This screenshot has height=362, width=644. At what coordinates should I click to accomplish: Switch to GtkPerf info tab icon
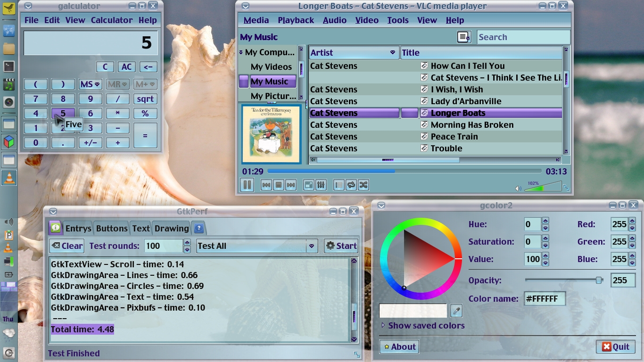click(55, 228)
